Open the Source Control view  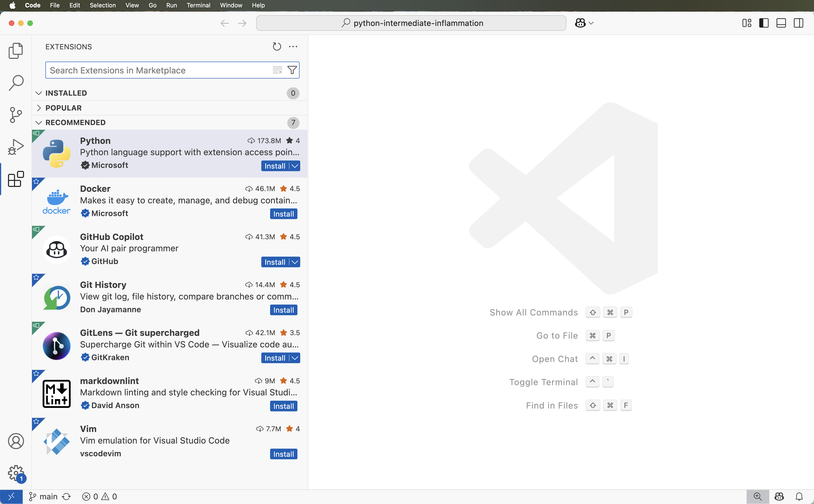(15, 115)
